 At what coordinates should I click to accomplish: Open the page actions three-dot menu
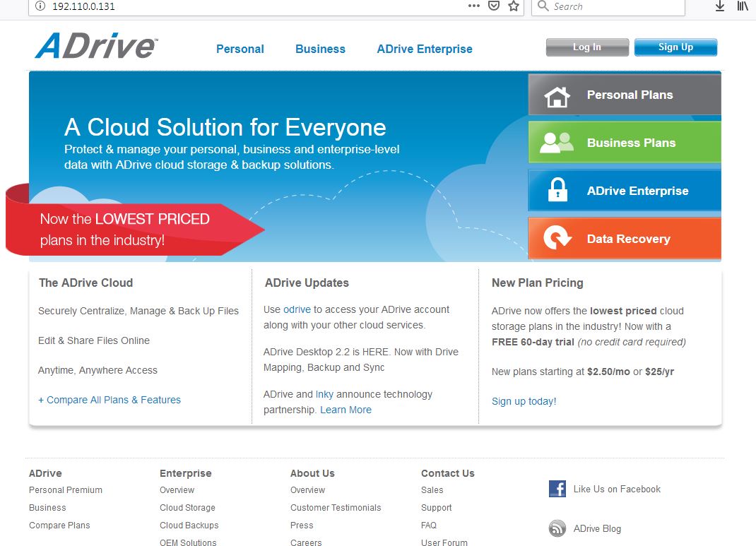pos(474,6)
